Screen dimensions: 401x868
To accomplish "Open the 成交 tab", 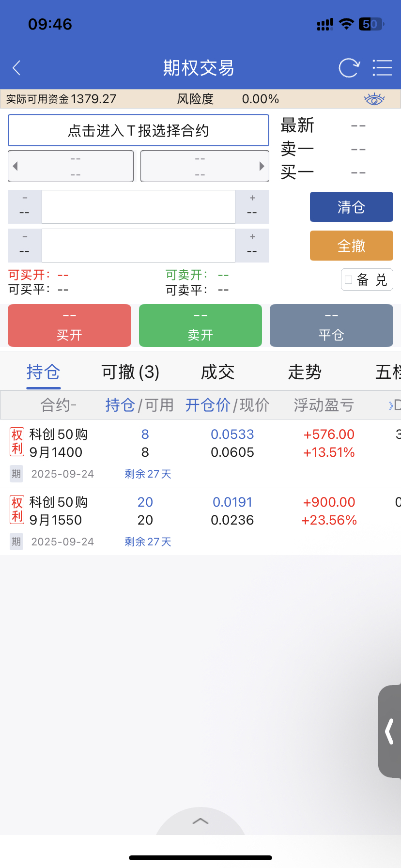I will [x=218, y=372].
